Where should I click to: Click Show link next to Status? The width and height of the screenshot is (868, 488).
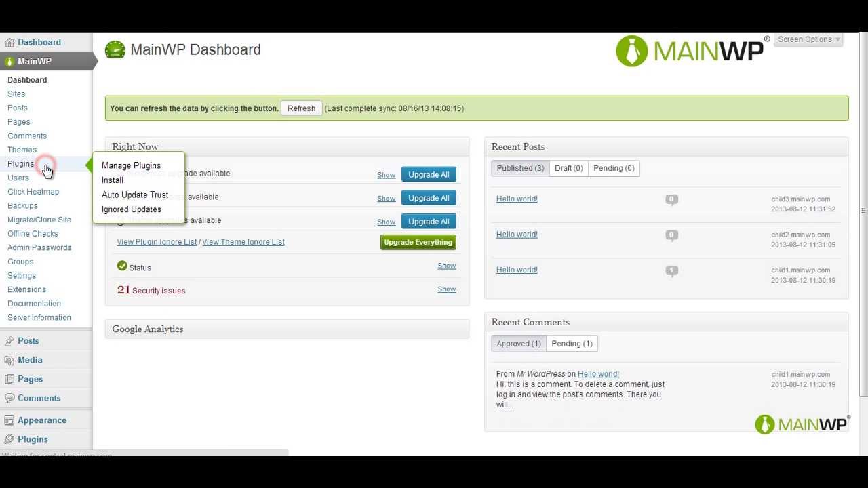[447, 266]
